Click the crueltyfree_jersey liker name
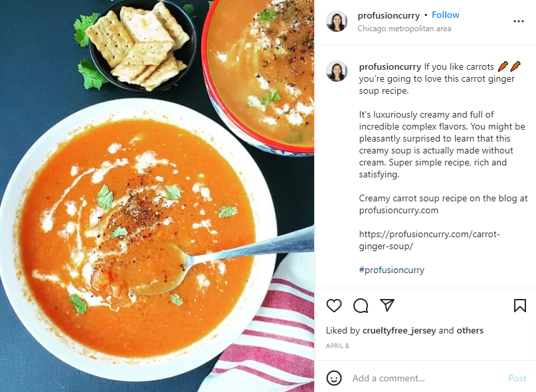The image size is (536, 392). (x=399, y=330)
